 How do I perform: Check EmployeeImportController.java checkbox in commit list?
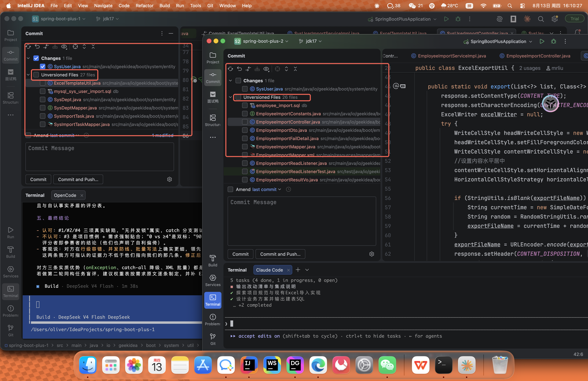(x=245, y=122)
